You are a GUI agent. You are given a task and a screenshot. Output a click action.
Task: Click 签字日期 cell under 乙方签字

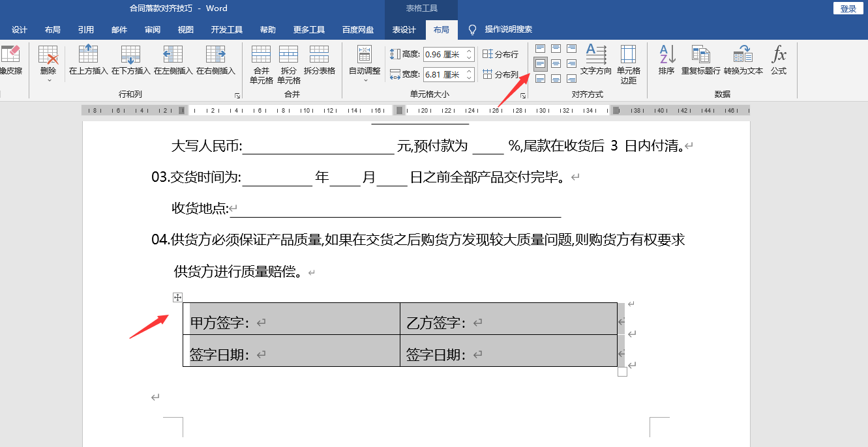pyautogui.click(x=509, y=351)
